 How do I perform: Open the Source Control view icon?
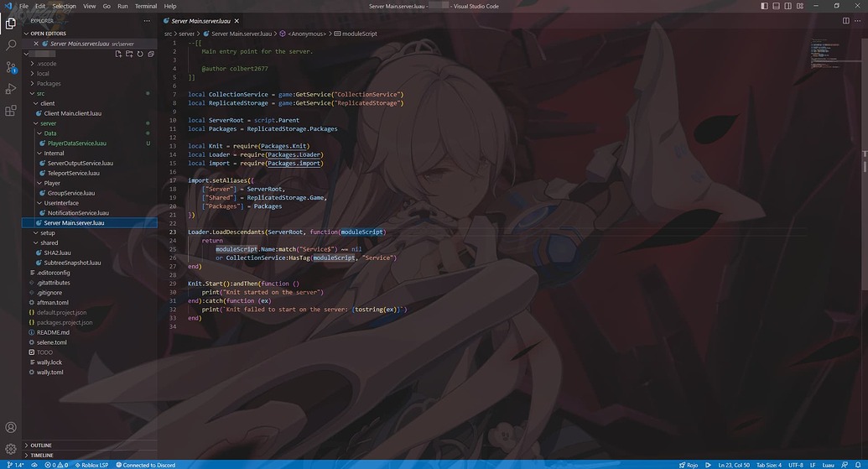tap(11, 68)
